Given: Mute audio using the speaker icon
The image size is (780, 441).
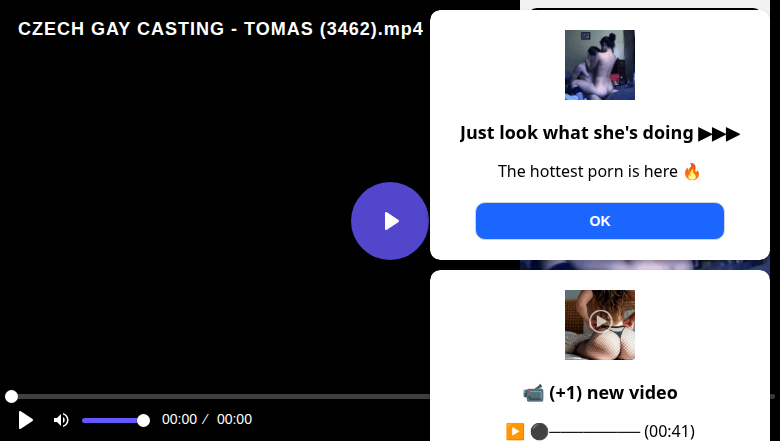Looking at the screenshot, I should pyautogui.click(x=61, y=420).
